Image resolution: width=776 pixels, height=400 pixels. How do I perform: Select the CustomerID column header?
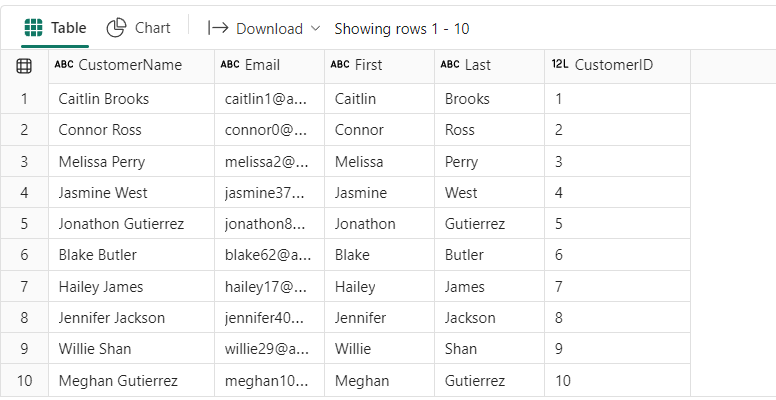tap(617, 66)
